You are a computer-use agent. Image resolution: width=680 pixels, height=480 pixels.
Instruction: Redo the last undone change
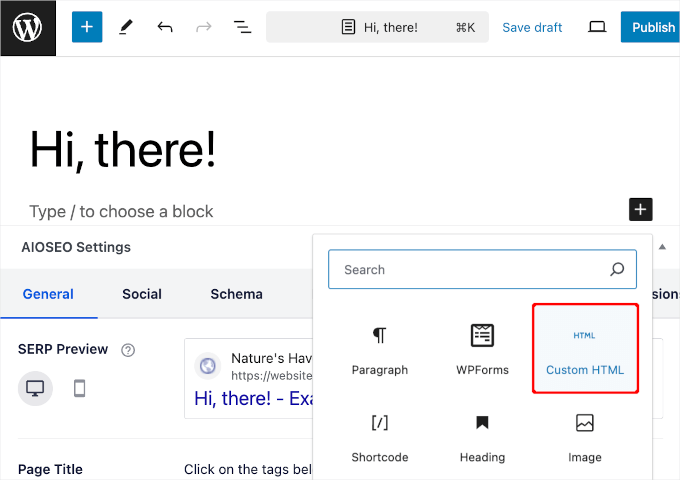pyautogui.click(x=203, y=27)
